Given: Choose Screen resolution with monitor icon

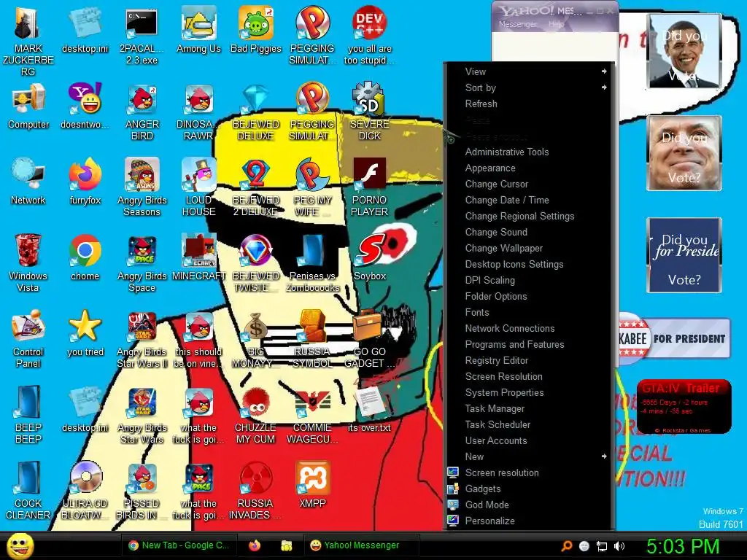Looking at the screenshot, I should [529, 472].
